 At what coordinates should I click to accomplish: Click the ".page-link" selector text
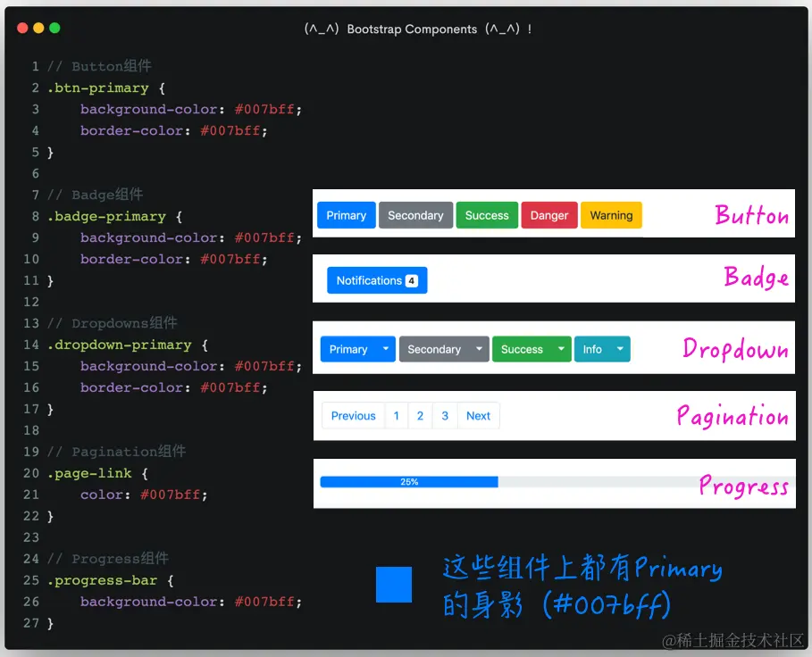click(x=89, y=473)
